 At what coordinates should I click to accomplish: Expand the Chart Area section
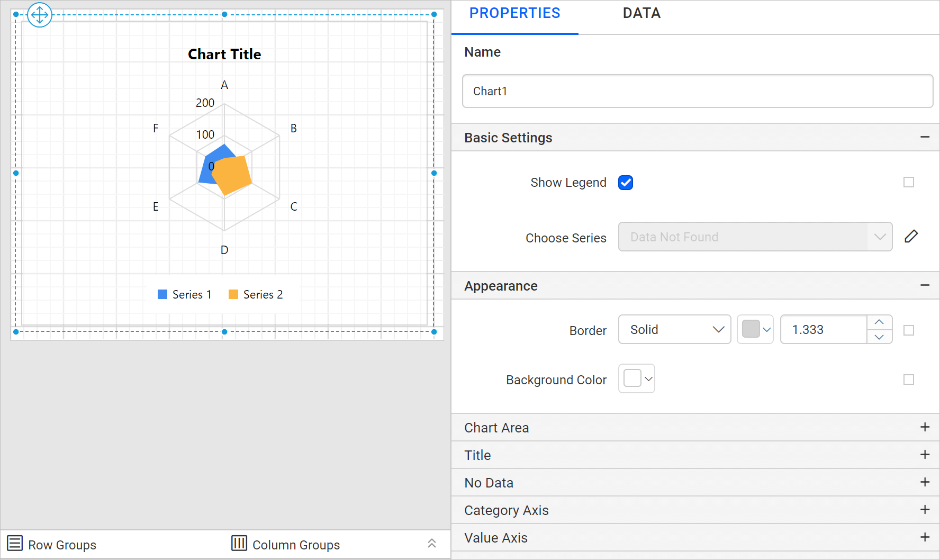coord(925,427)
